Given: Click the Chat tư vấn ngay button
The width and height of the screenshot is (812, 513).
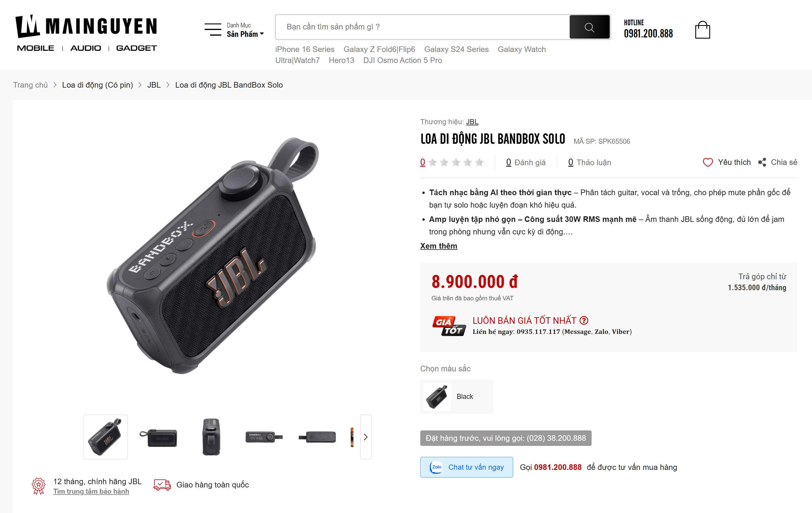Looking at the screenshot, I should click(466, 467).
